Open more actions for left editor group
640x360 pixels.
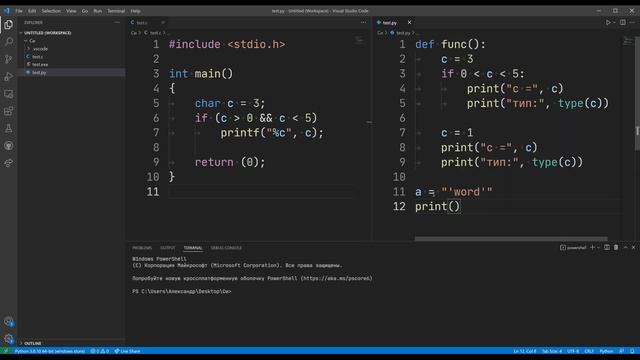pyautogui.click(x=363, y=22)
